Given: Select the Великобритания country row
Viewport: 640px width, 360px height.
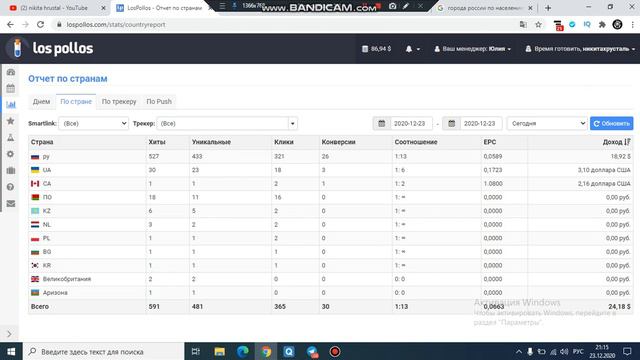Looking at the screenshot, I should pyautogui.click(x=331, y=279).
